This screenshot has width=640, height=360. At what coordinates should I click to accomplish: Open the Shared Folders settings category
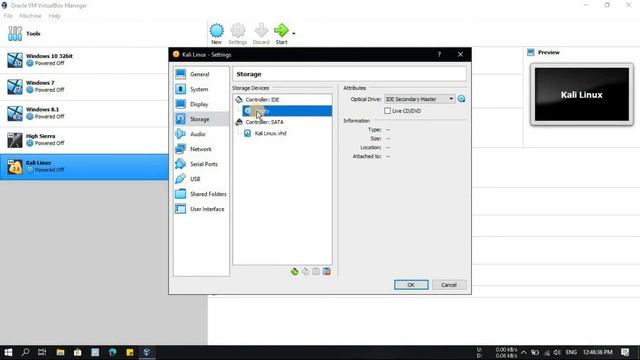coord(201,194)
